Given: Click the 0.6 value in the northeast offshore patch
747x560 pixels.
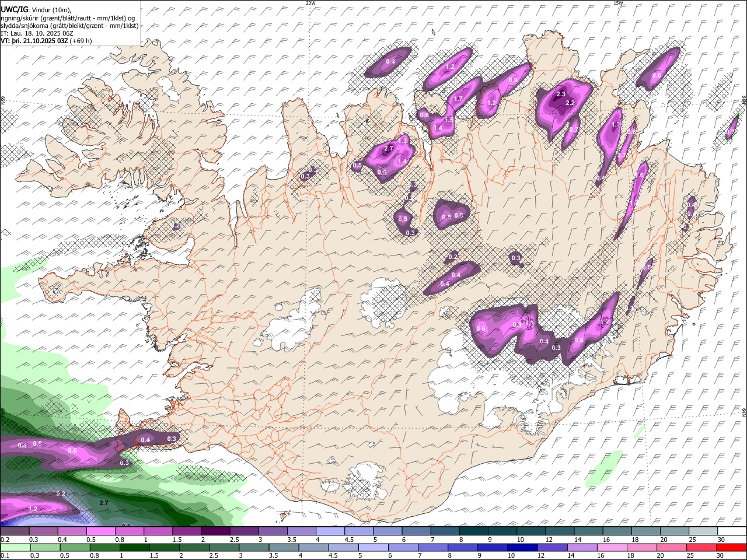Looking at the screenshot, I should [x=657, y=76].
